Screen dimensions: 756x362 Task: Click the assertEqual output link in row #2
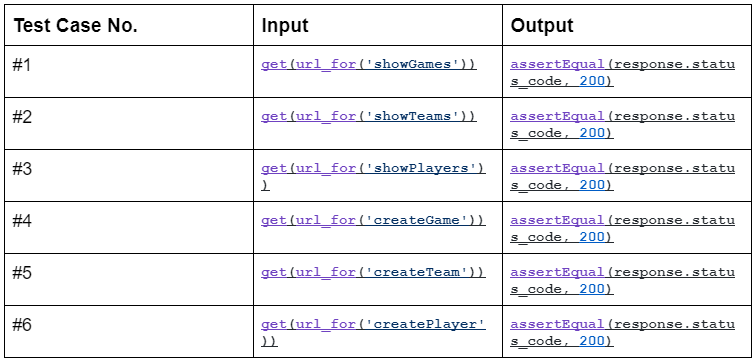pos(622,124)
